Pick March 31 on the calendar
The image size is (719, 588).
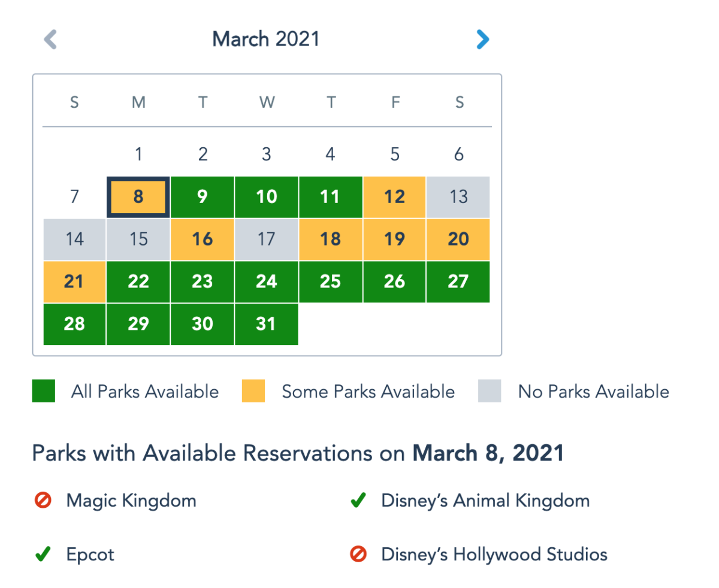tap(266, 324)
